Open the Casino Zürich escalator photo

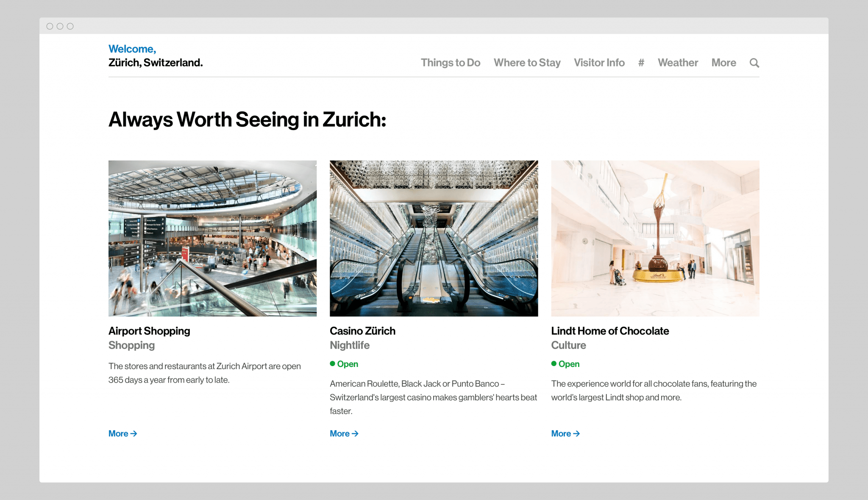pos(434,238)
